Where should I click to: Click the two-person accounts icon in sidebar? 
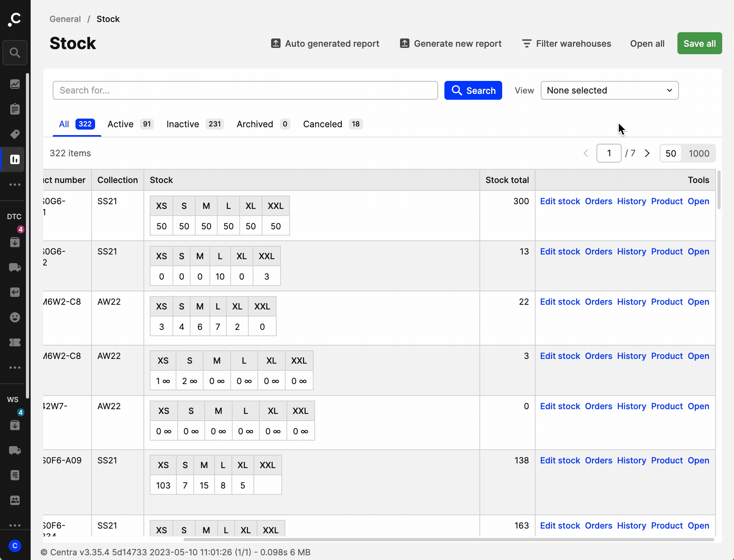pyautogui.click(x=15, y=500)
